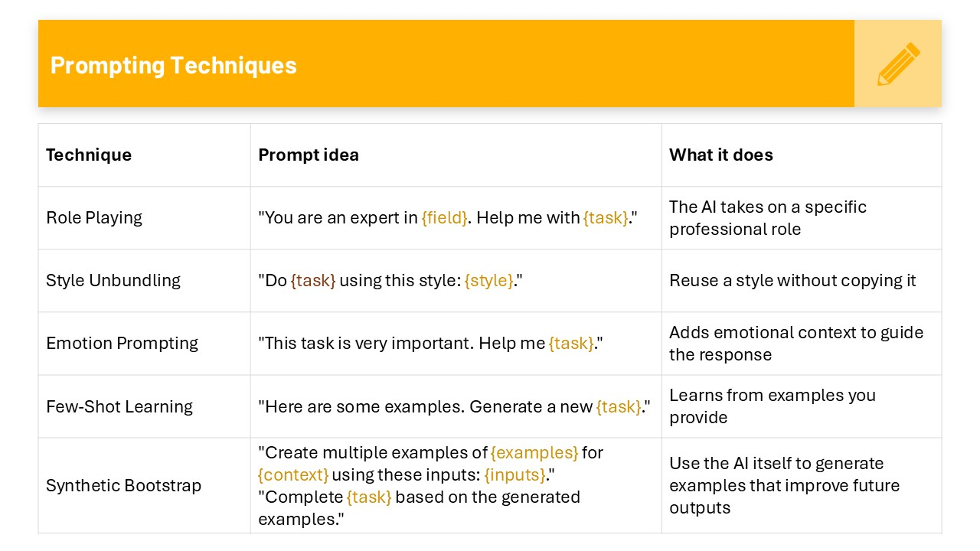Click "Learns from examples you provide" description
This screenshot has width=980, height=551.
pyautogui.click(x=772, y=406)
